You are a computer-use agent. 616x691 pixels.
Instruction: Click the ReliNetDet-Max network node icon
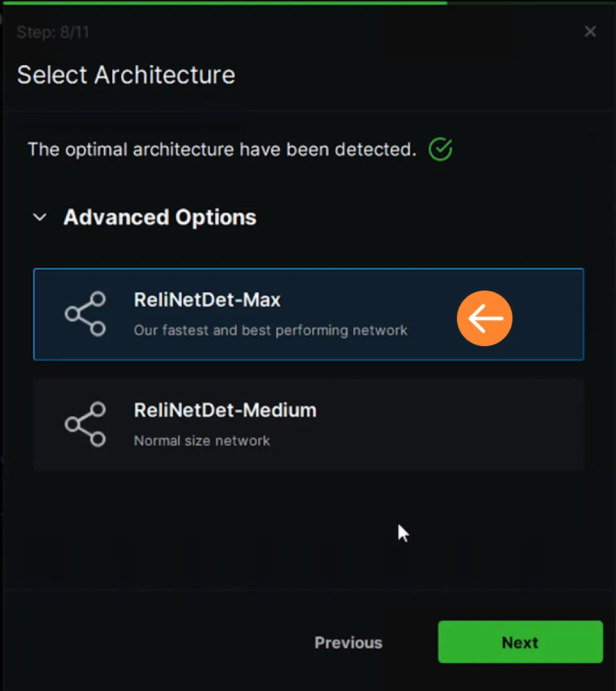point(85,314)
